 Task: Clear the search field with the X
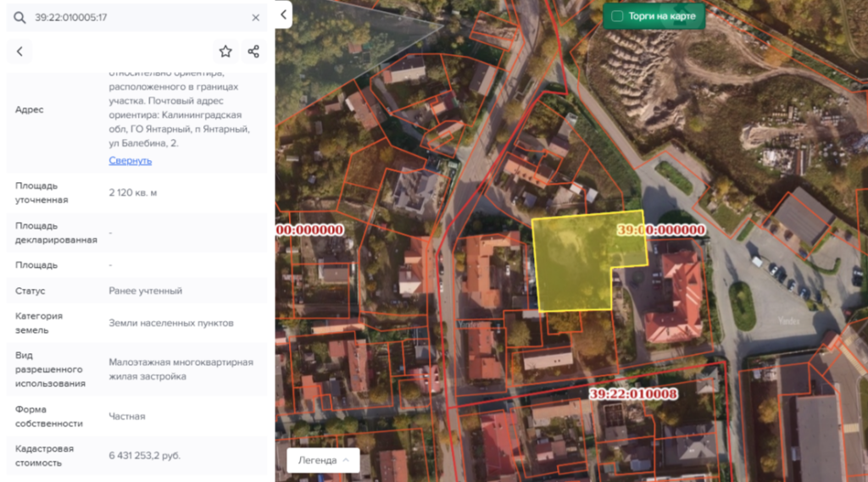[x=256, y=17]
